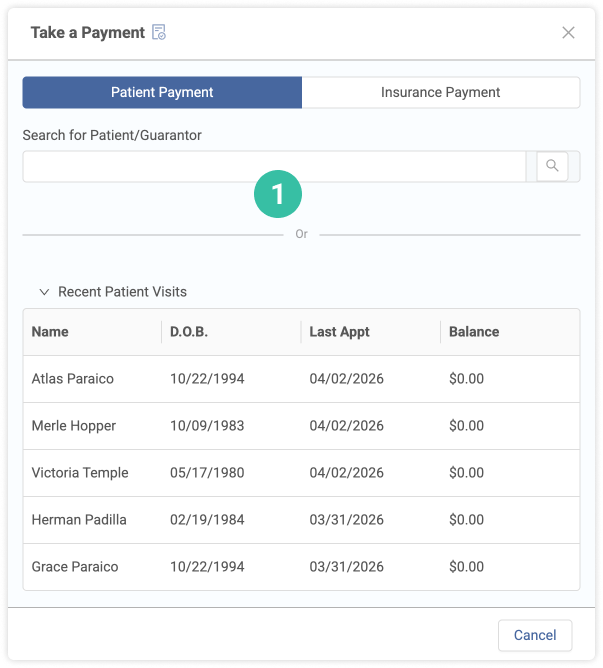Click Merle Hopper's $0.00 balance
The width and height of the screenshot is (603, 668).
466,426
